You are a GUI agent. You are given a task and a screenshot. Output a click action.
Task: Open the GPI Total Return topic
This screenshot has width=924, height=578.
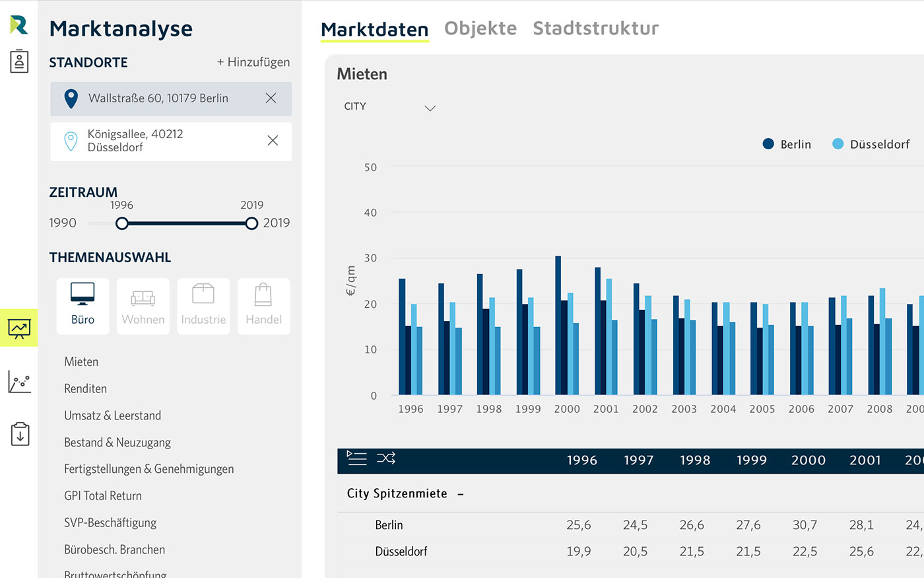[103, 496]
